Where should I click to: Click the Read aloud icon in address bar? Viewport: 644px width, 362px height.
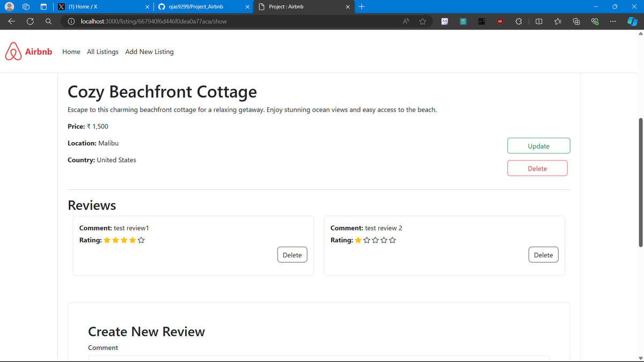(406, 21)
